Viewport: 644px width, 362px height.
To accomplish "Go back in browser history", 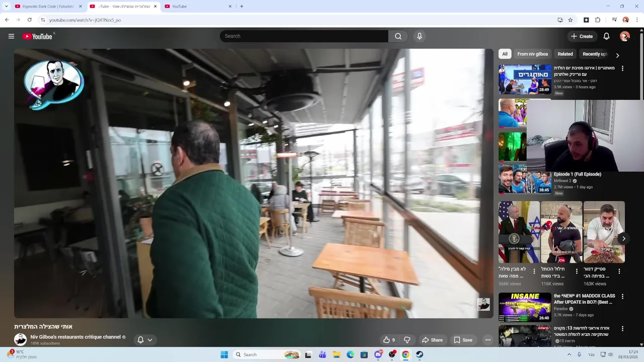I will 7,20.
